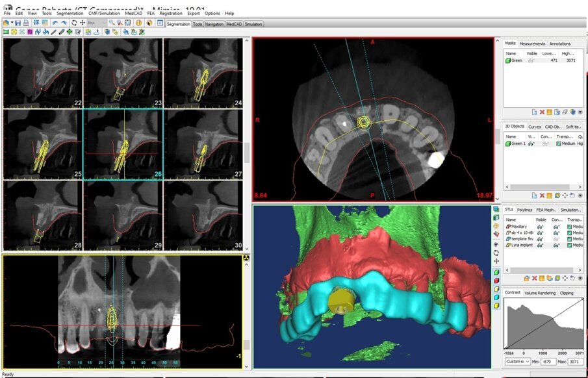Click the Undo arrow icon

coord(55,23)
